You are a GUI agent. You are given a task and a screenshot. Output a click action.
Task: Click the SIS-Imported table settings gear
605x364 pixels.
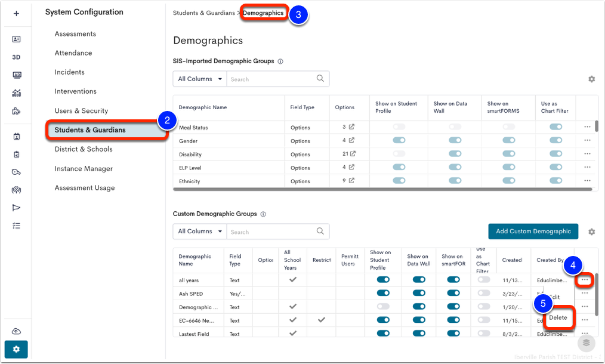[591, 79]
